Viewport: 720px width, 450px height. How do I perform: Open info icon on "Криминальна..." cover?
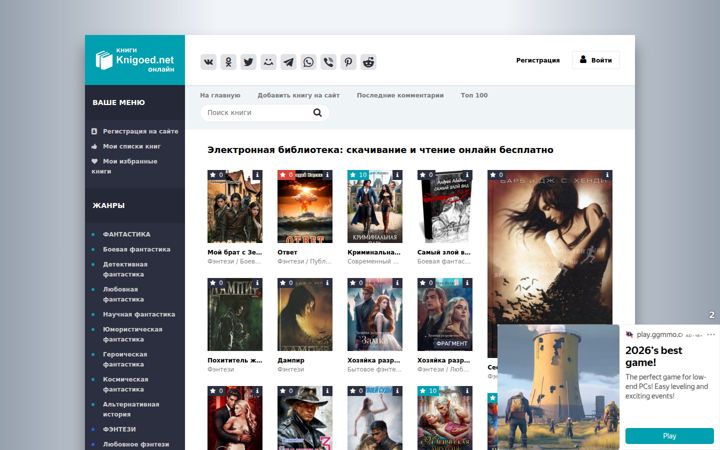coord(397,175)
